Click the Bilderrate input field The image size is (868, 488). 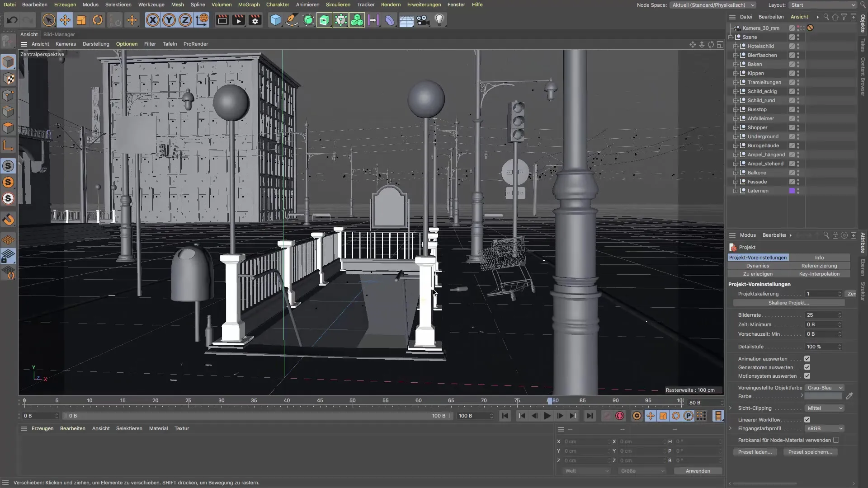click(824, 315)
